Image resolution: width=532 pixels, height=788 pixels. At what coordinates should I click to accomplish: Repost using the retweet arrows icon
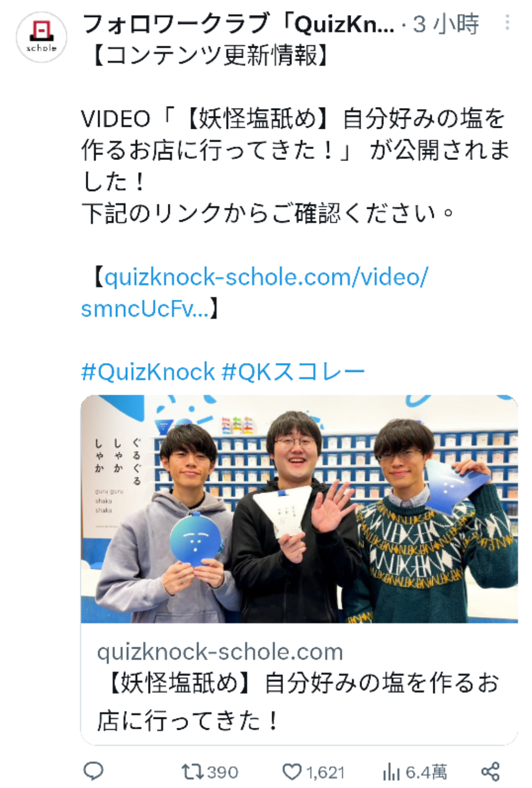click(191, 772)
